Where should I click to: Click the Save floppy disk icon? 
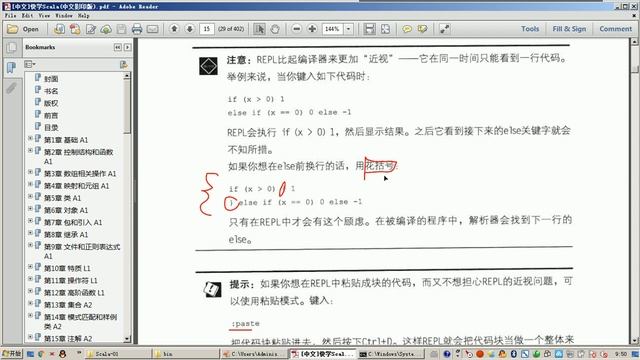(x=121, y=29)
